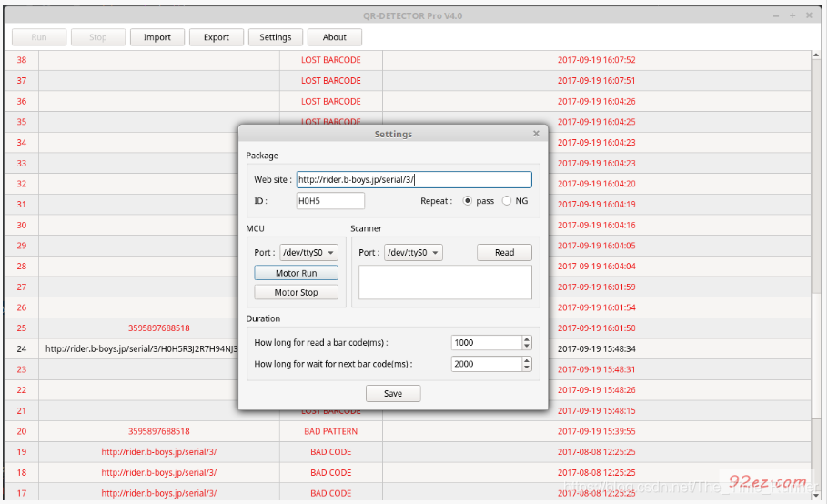Open the Scanner Port dropdown

click(413, 252)
